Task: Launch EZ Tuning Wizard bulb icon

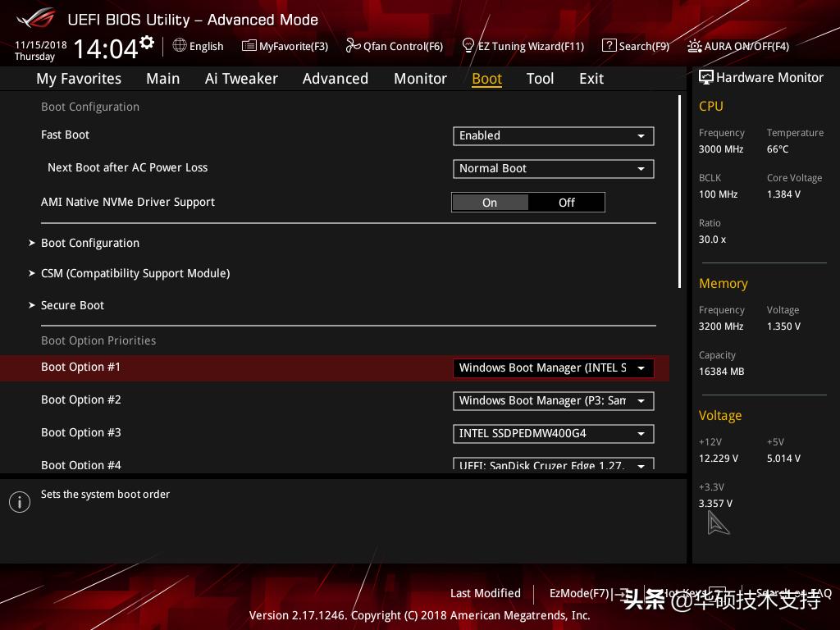Action: 468,46
